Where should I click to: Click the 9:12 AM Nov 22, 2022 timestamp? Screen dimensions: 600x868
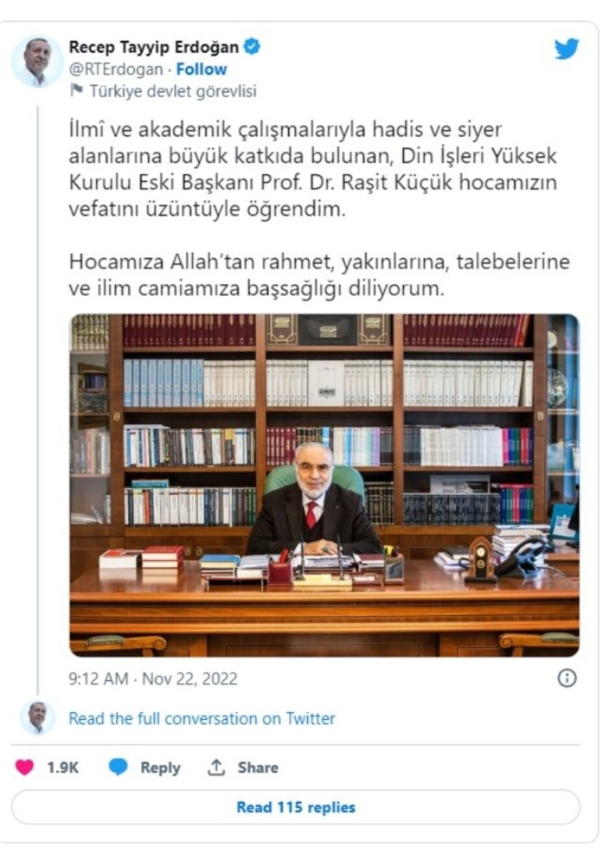click(x=153, y=679)
